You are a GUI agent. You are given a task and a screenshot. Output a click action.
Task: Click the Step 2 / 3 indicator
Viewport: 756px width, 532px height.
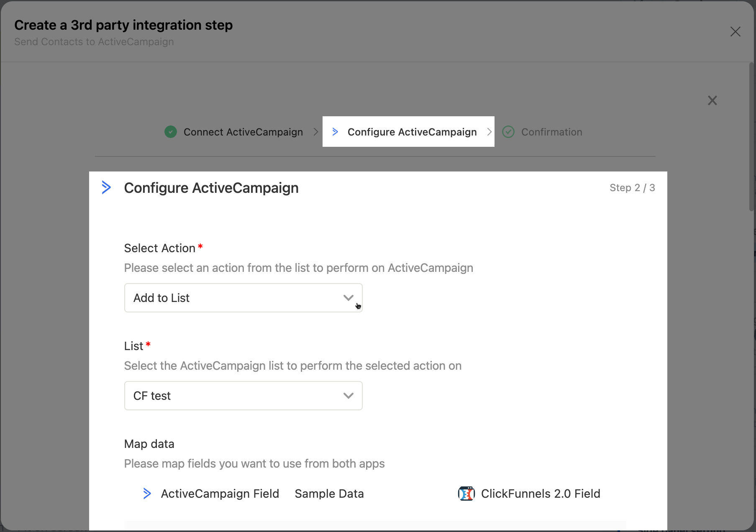click(632, 188)
